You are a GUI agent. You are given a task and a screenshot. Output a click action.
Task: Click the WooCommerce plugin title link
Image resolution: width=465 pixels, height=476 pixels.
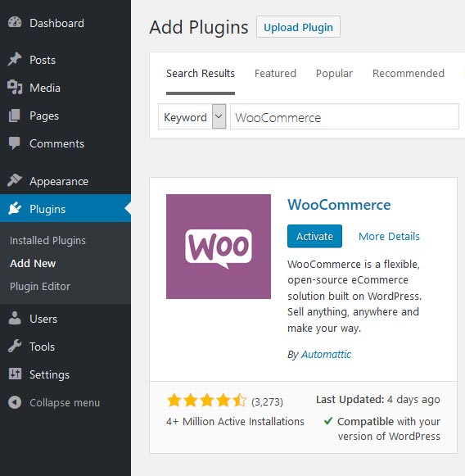click(339, 205)
